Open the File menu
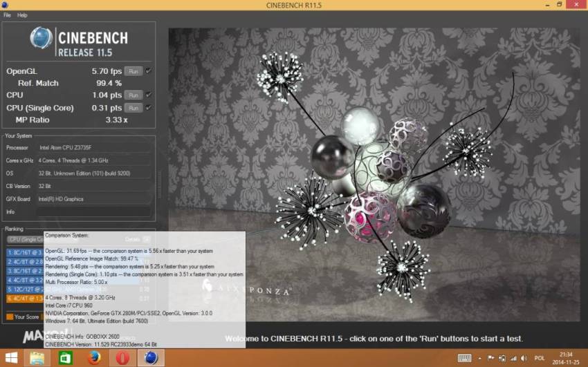 pos(7,15)
